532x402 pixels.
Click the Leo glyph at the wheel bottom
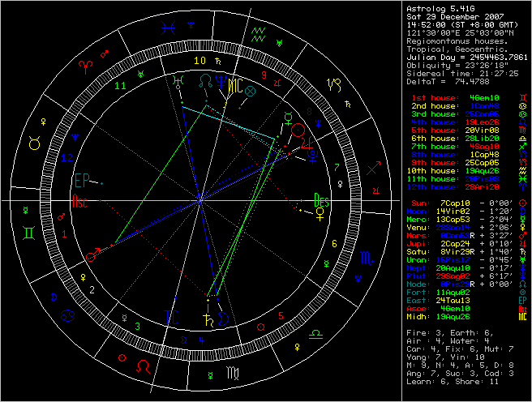tap(143, 366)
